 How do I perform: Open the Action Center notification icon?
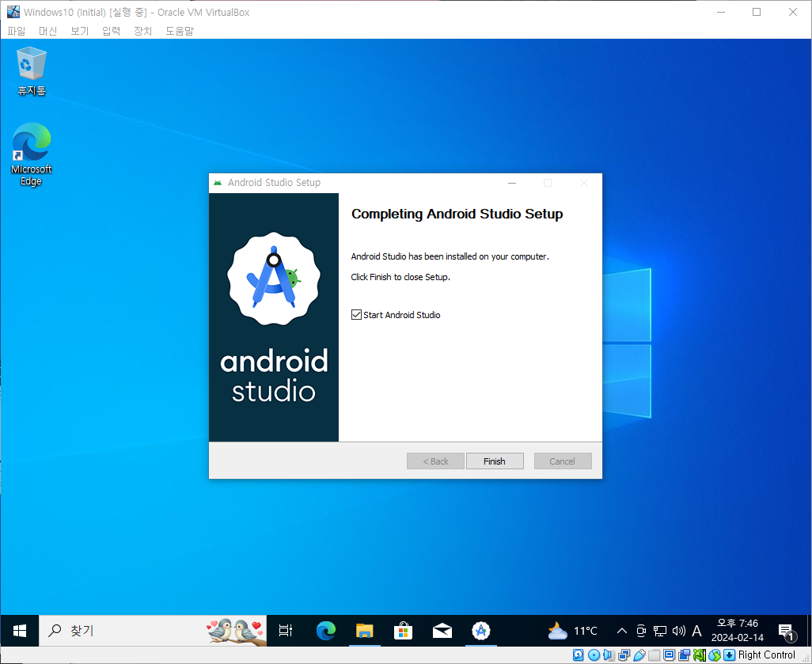pos(787,632)
